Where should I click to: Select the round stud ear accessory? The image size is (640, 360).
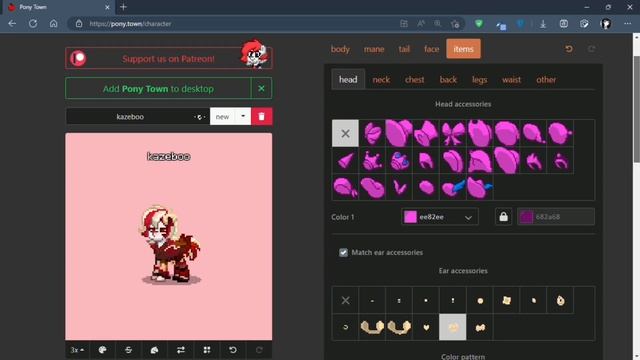click(x=480, y=301)
